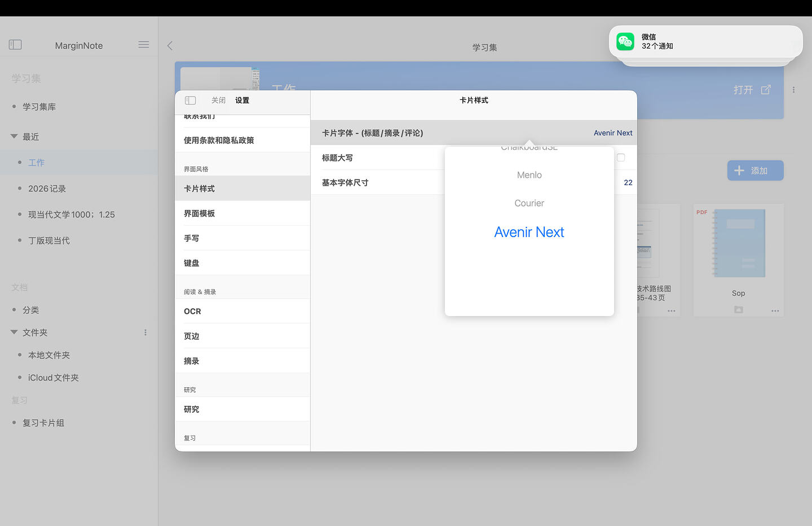Choose Avenir Next in the font picker
Image resolution: width=812 pixels, height=526 pixels.
pyautogui.click(x=529, y=232)
